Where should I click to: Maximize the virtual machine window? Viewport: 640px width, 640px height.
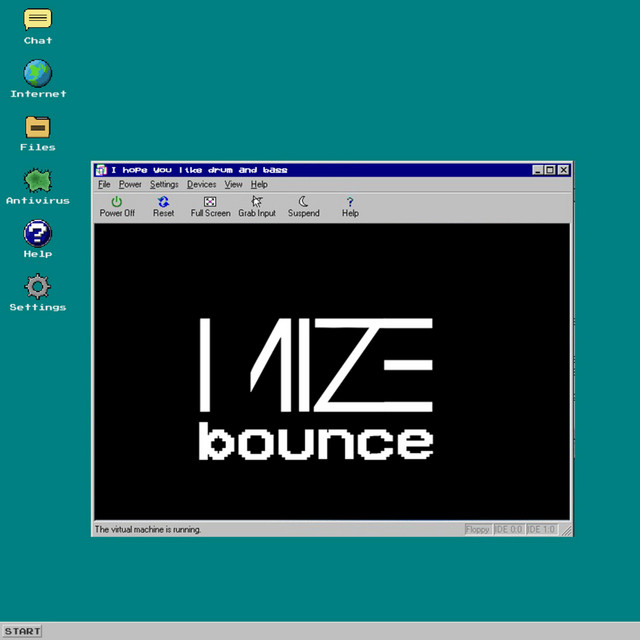(x=550, y=170)
